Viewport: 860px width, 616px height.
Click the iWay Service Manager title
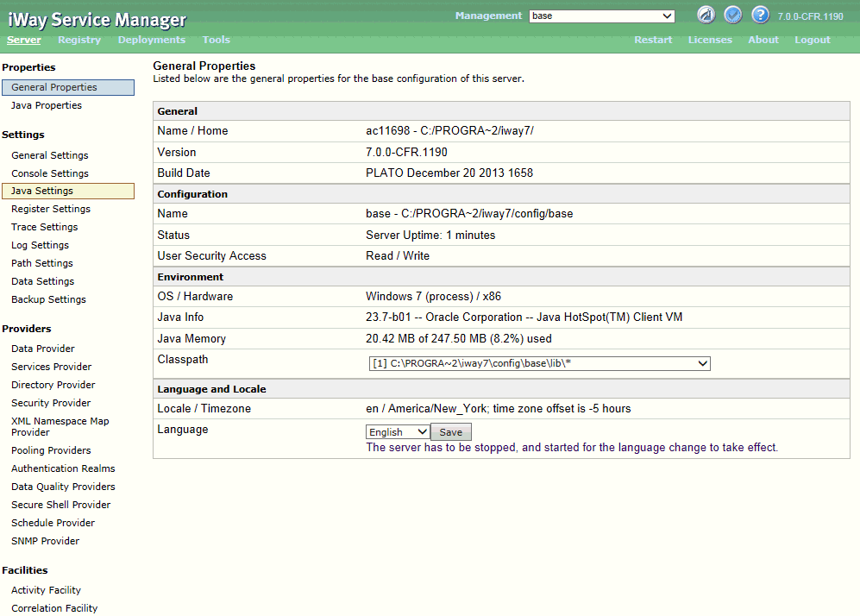pyautogui.click(x=97, y=21)
